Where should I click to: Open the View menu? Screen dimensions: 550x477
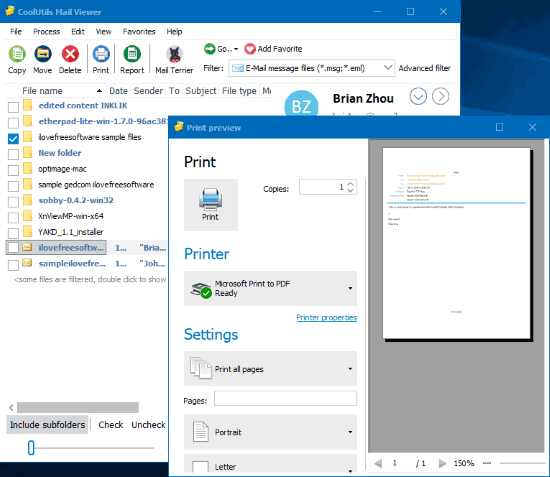coord(103,32)
